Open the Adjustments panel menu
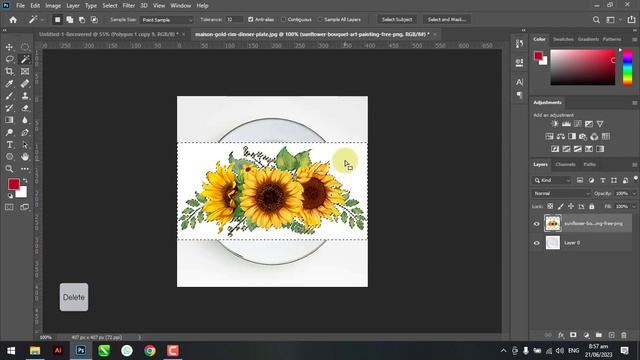 (x=635, y=103)
